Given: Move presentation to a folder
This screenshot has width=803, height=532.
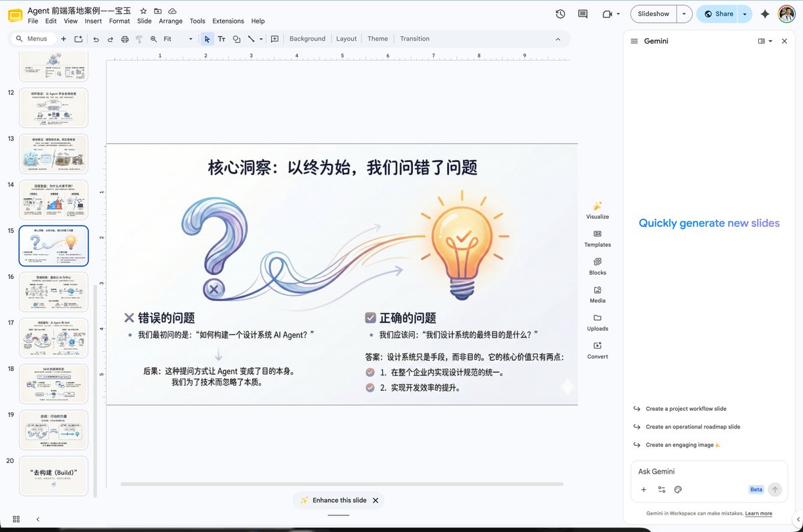Looking at the screenshot, I should [158, 11].
